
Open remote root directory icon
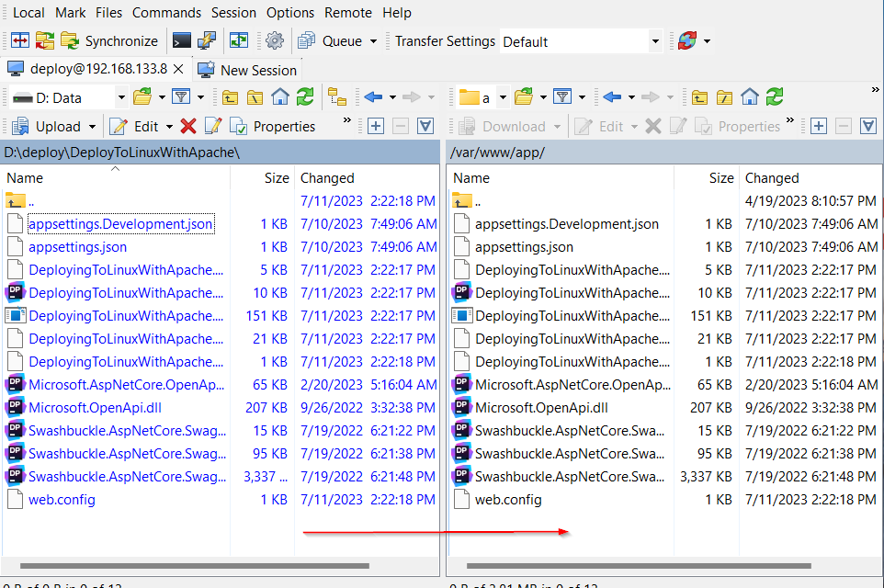click(725, 97)
